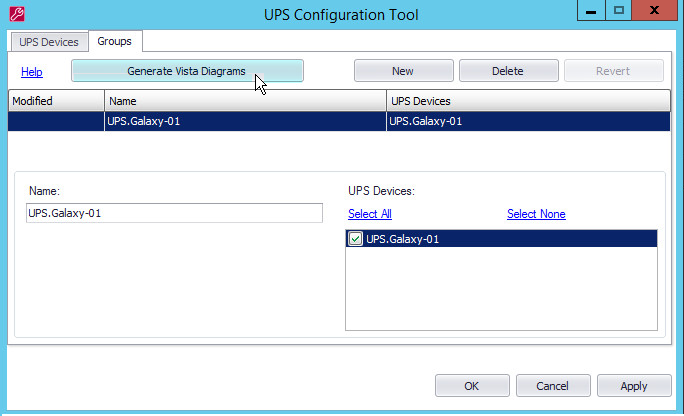
Task: Minimize the UPS Configuration Tool window
Action: coord(592,11)
